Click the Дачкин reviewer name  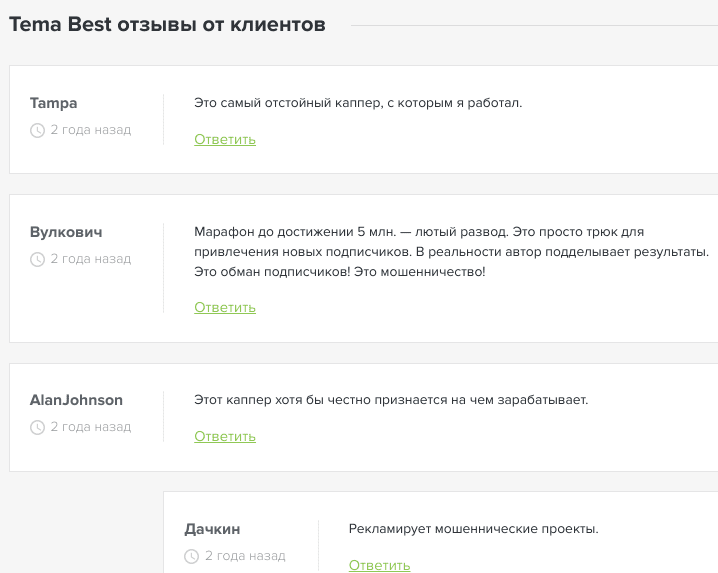(213, 529)
